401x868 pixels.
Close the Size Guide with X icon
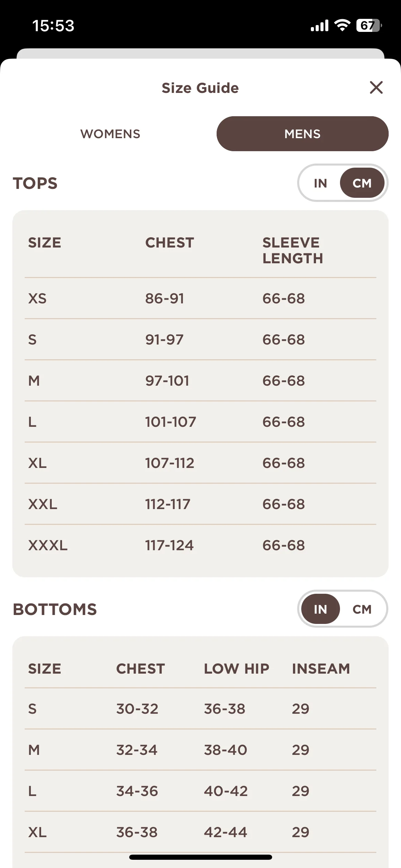tap(376, 87)
